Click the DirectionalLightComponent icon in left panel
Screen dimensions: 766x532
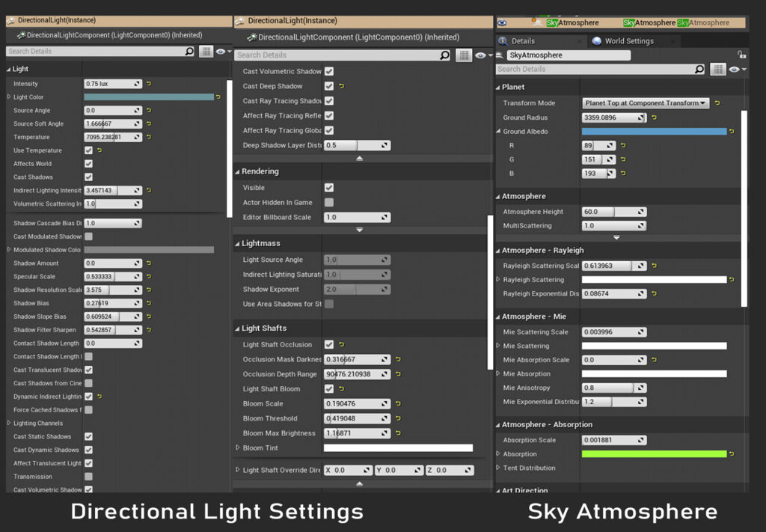[21, 35]
